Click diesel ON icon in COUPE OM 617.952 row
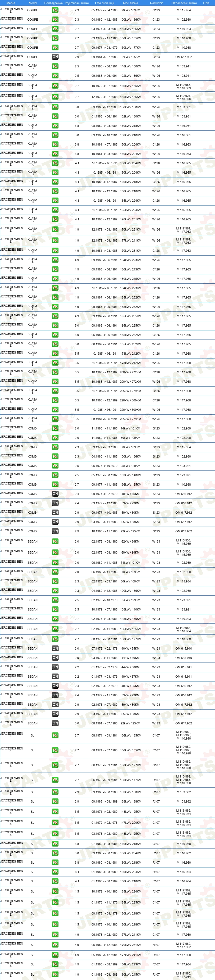This screenshot has width=215, height=980. click(55, 57)
